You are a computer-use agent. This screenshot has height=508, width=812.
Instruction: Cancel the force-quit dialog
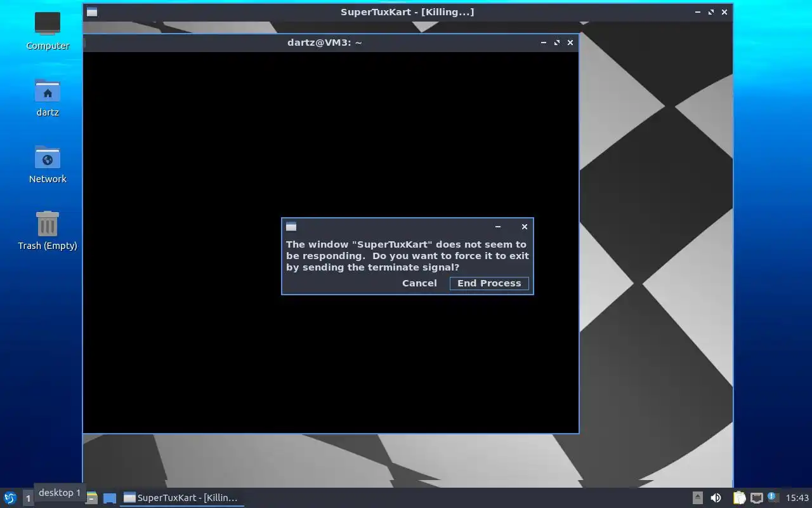tap(419, 283)
